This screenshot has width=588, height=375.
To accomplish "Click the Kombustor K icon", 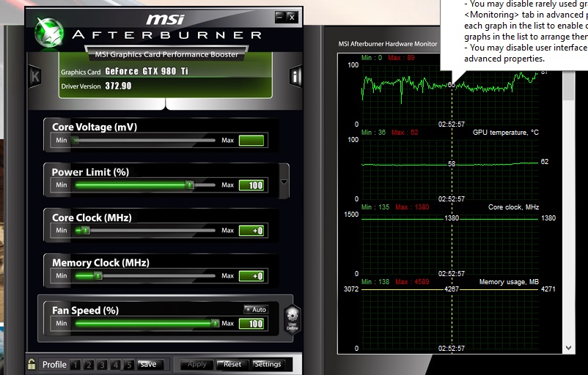I will click(34, 76).
